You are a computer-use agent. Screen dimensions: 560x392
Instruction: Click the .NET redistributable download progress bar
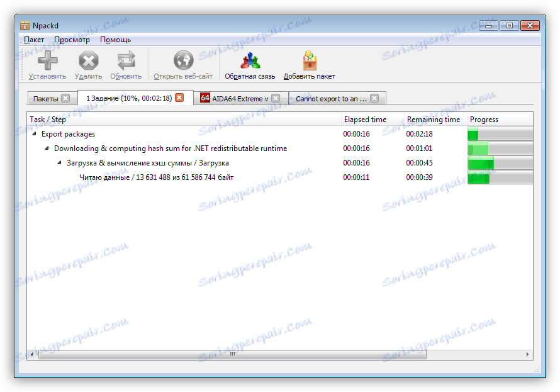pos(500,148)
